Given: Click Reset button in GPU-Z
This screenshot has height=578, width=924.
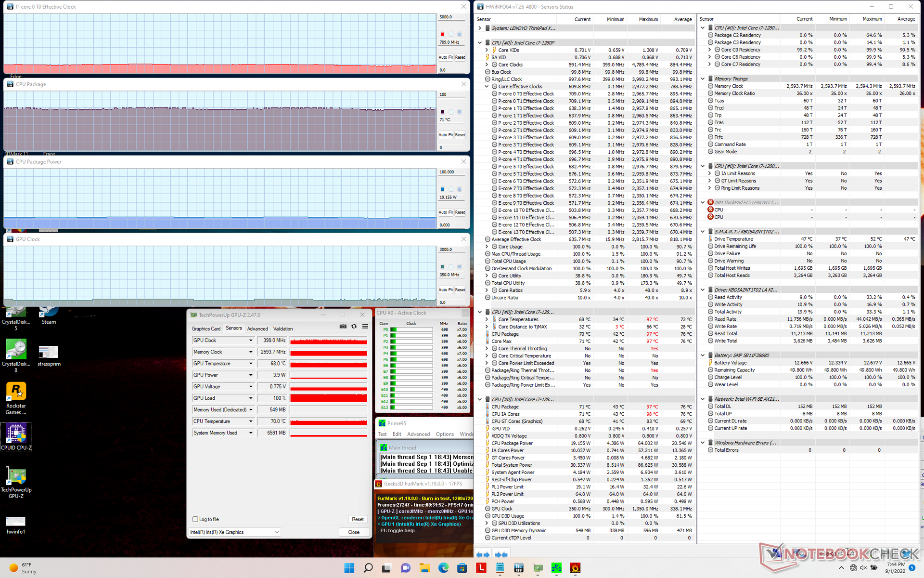Looking at the screenshot, I should point(358,519).
